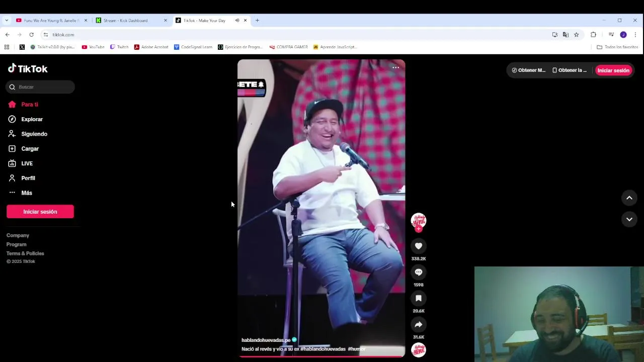Open the YouTube bookmark
Screen dimensions: 644x362
tap(93, 47)
